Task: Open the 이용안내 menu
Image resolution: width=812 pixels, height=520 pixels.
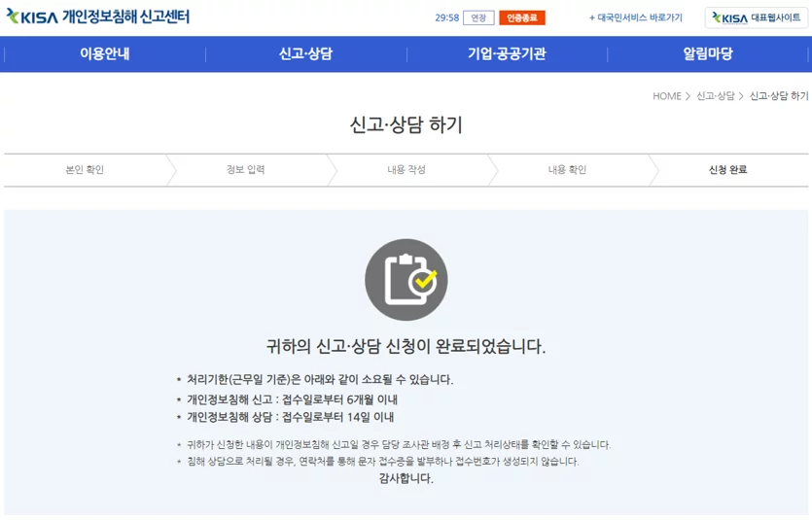Action: 105,53
